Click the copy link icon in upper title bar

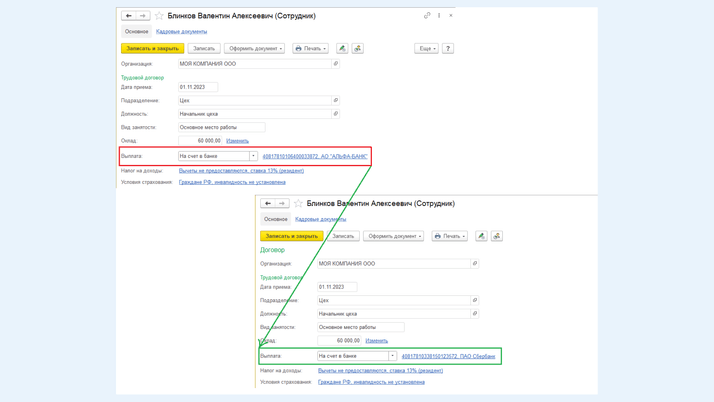(427, 16)
